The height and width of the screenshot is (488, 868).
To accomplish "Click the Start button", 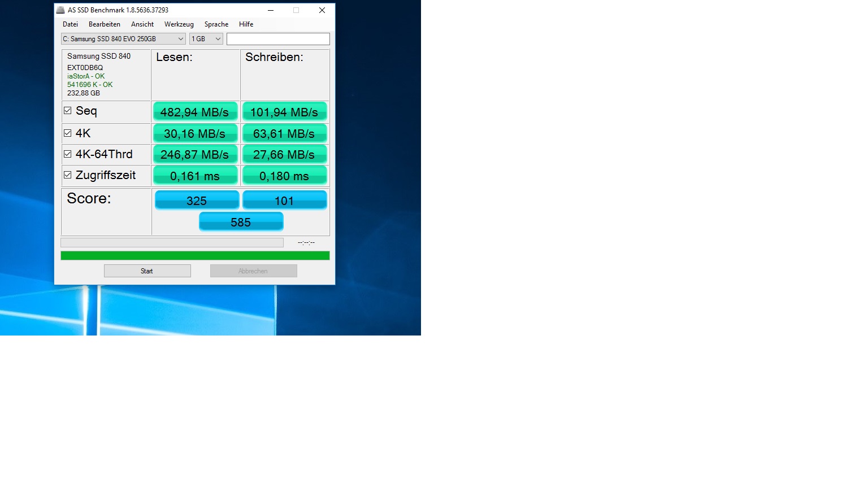I will click(x=147, y=271).
